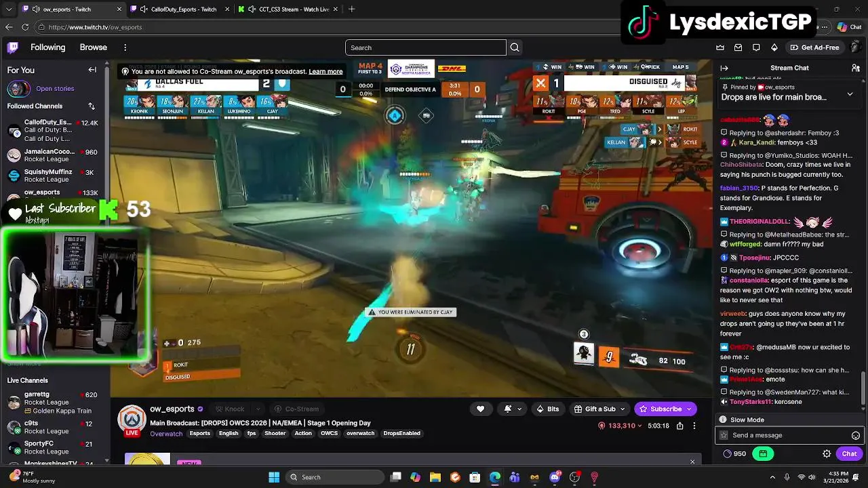The width and height of the screenshot is (868, 488).
Task: Open the Twitch home logo
Action: coord(13,47)
